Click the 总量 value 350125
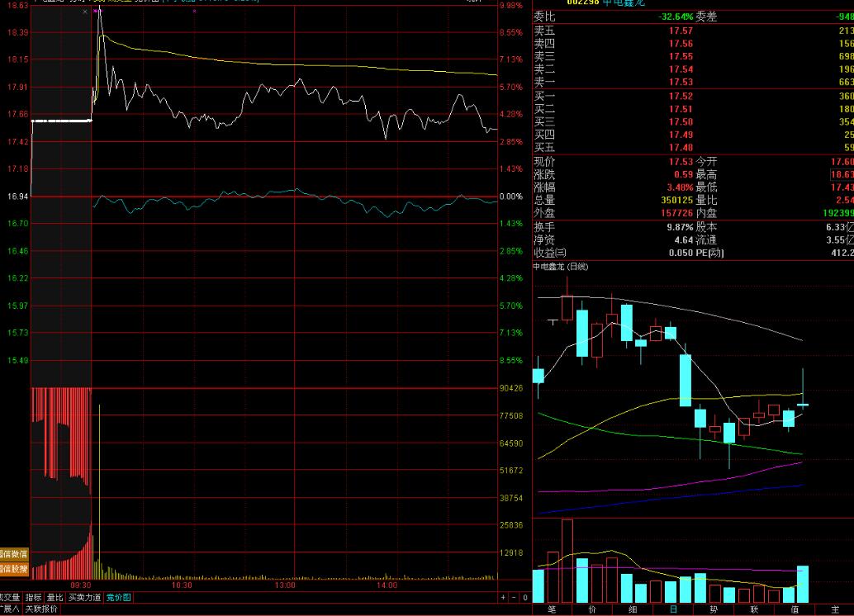The height and width of the screenshot is (616, 854). [x=677, y=201]
